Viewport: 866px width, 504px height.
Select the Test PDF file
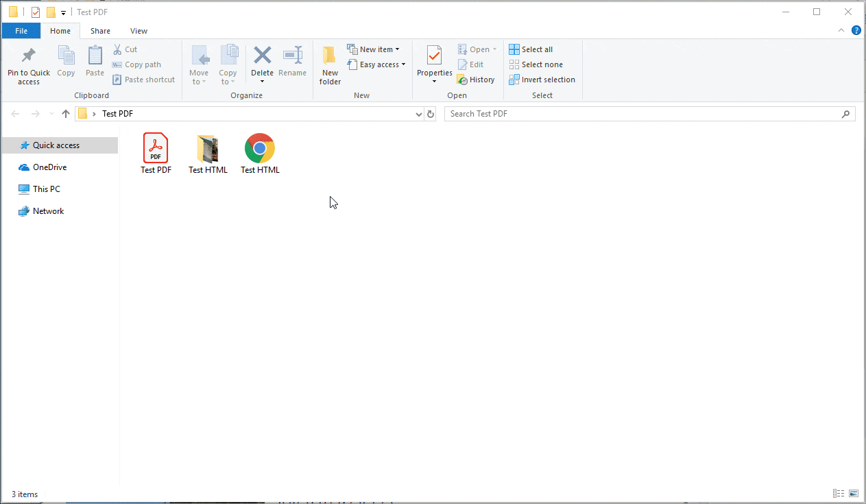(156, 153)
